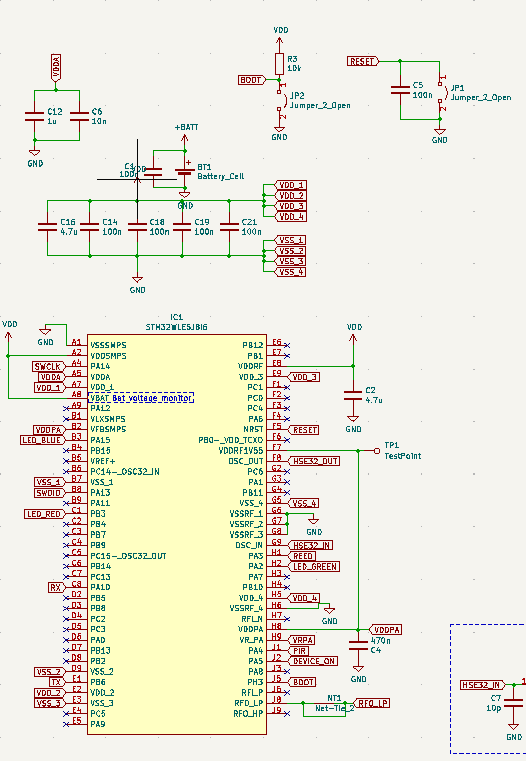
Task: Click the LED_GREEN label on PA2
Action: click(314, 566)
